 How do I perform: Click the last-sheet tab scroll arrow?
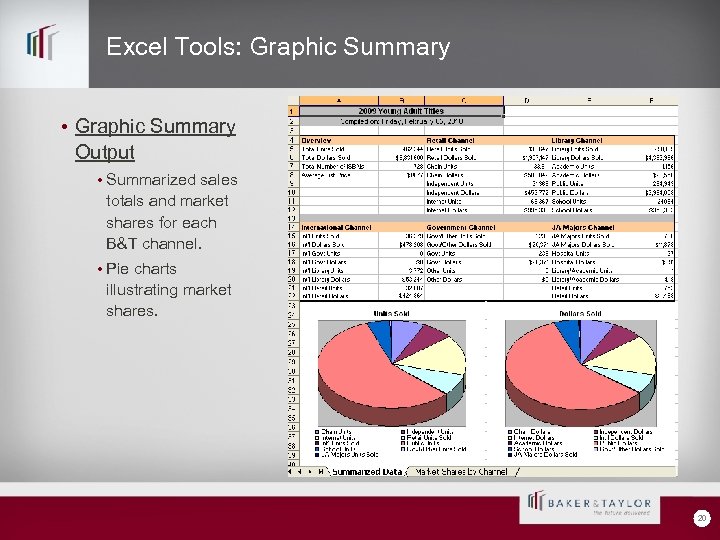[x=320, y=472]
